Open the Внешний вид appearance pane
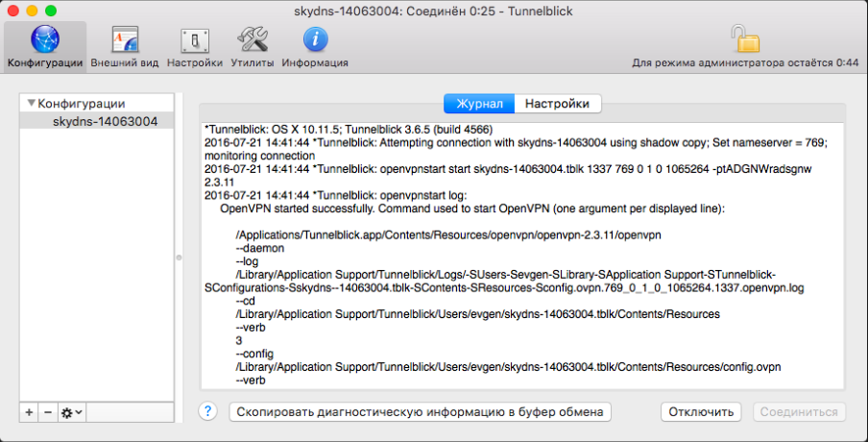The image size is (868, 442). coord(126,46)
